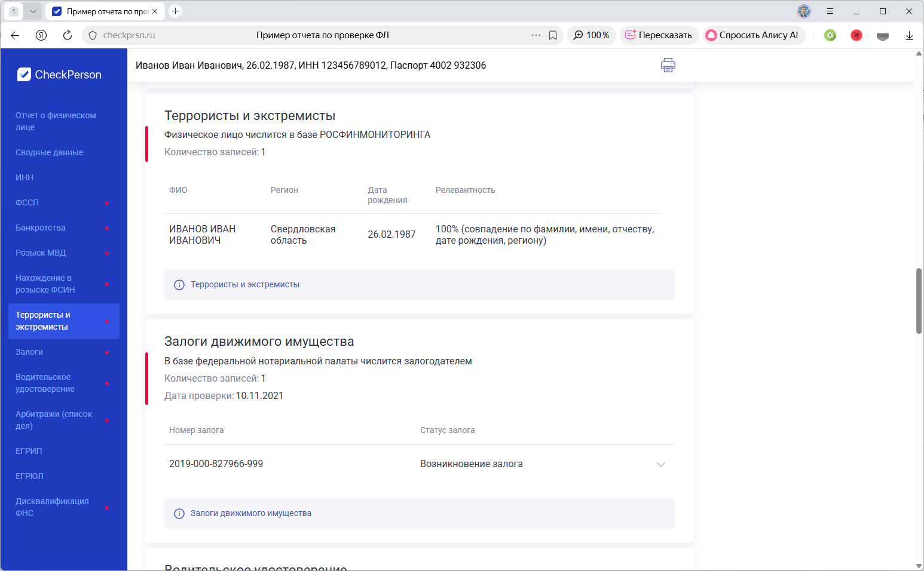Image resolution: width=924 pixels, height=571 pixels.
Task: Open the tab list dropdown arrow
Action: pos(33,11)
